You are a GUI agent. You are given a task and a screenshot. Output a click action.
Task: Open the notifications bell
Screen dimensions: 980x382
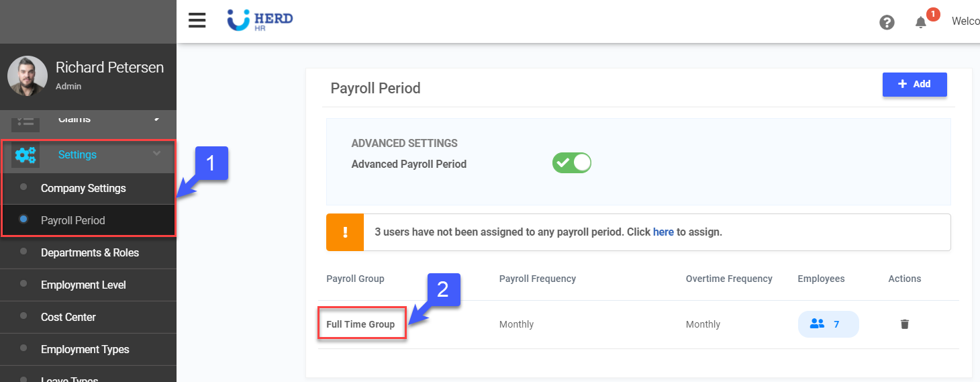coord(920,22)
